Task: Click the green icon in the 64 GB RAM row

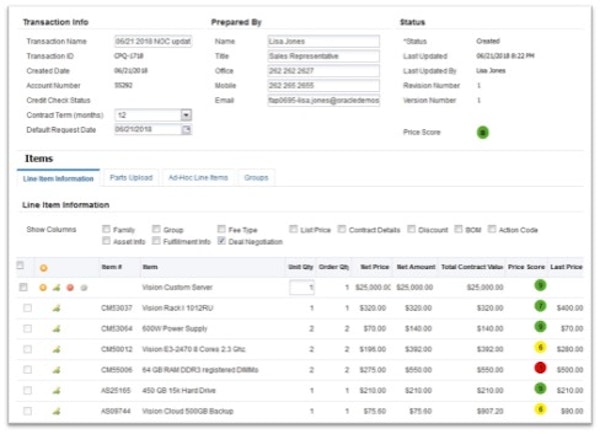Action: pos(57,370)
